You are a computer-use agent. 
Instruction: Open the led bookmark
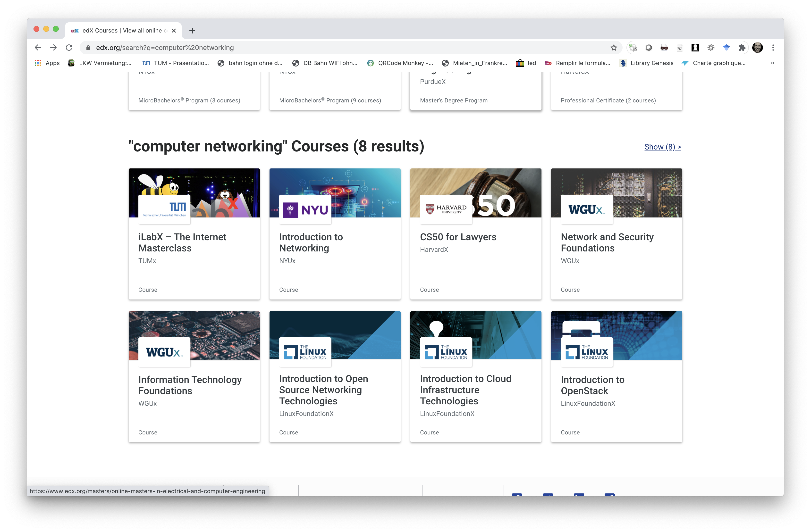[x=526, y=63]
